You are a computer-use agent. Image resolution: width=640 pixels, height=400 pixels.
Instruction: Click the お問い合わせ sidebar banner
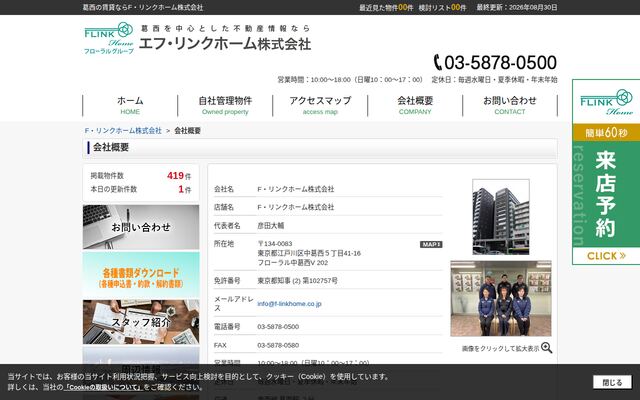click(x=141, y=227)
